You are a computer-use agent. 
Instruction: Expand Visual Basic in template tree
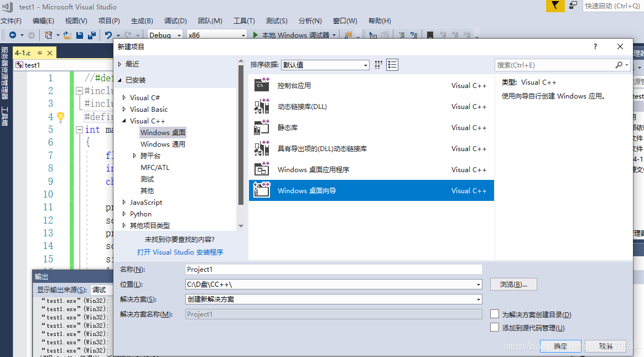[124, 109]
